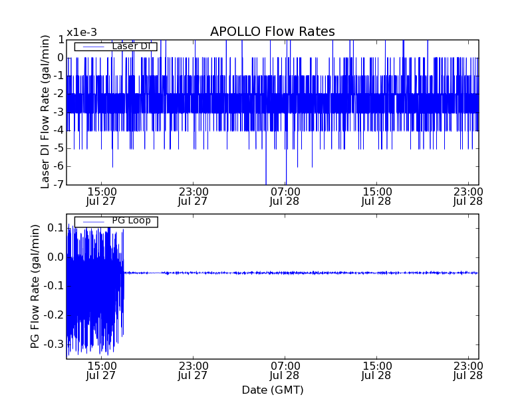
Task: Click the '0.1' tick on PG y-axis
Action: 56,228
